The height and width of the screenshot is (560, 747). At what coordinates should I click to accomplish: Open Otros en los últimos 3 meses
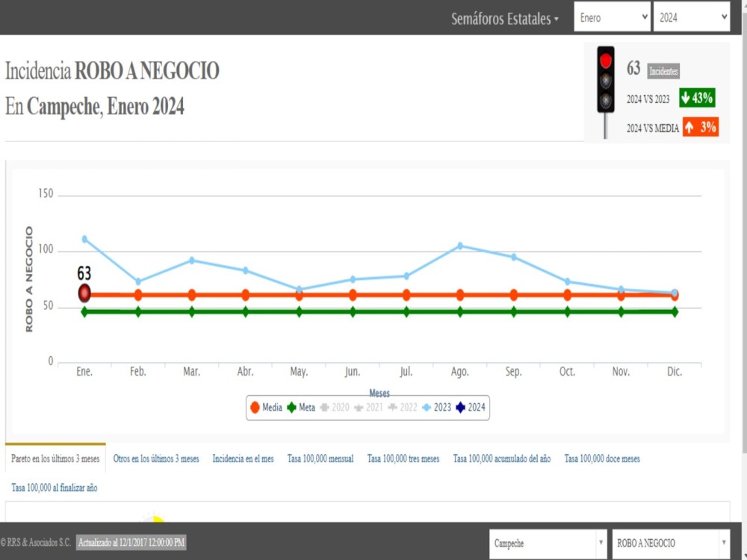click(156, 458)
